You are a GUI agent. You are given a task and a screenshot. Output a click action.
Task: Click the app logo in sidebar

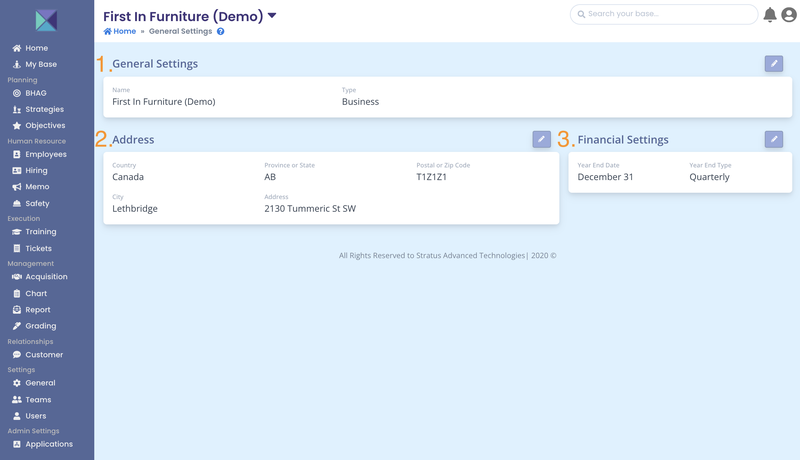[46, 20]
